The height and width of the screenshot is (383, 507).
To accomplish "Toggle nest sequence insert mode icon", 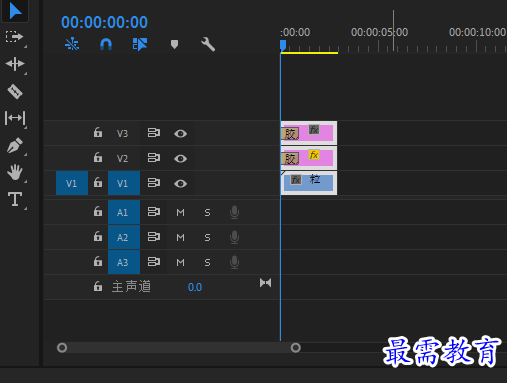I will pos(72,44).
